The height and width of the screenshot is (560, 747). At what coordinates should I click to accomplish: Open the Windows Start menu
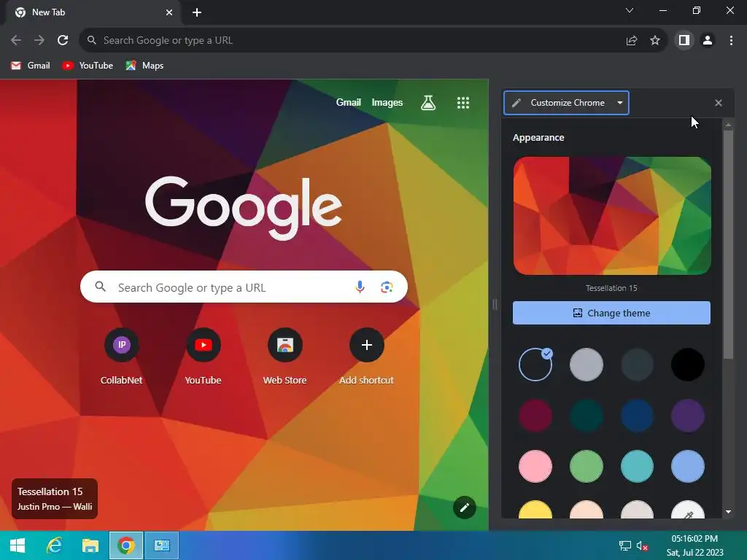tap(18, 545)
